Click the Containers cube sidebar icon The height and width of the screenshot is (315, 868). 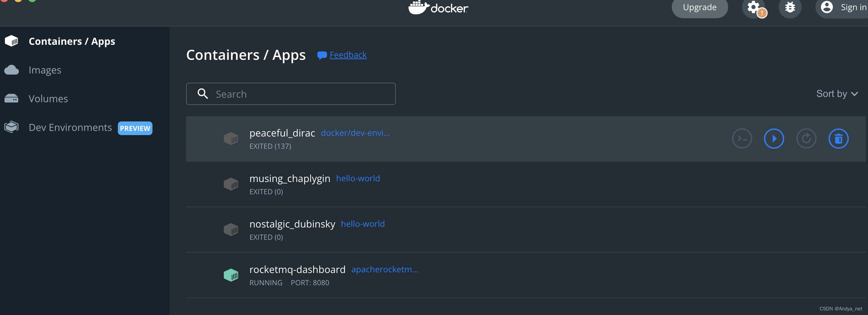[12, 41]
